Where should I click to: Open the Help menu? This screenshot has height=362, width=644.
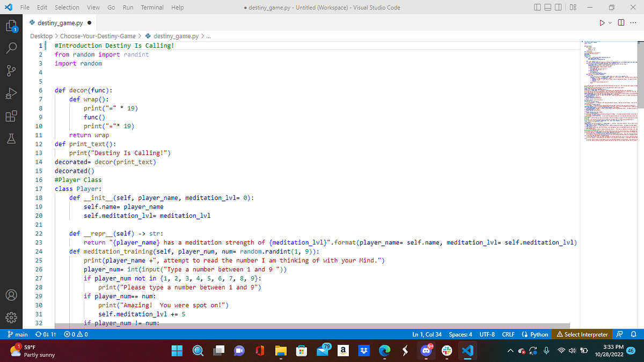click(178, 8)
